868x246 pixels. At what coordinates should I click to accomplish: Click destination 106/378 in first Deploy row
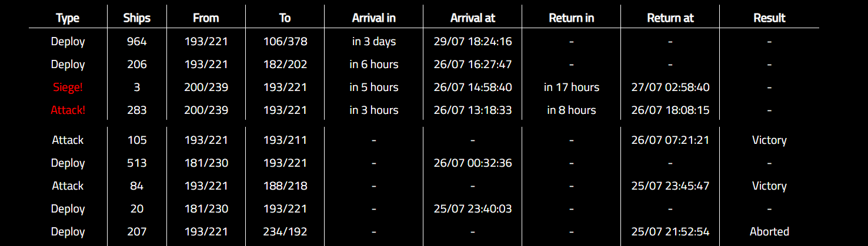point(285,42)
